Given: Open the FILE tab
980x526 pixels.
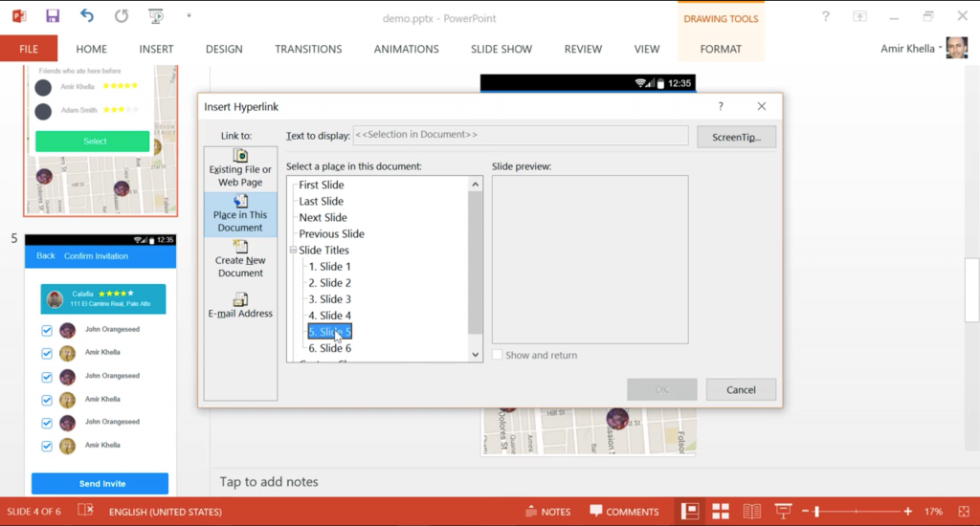Looking at the screenshot, I should click(x=29, y=49).
